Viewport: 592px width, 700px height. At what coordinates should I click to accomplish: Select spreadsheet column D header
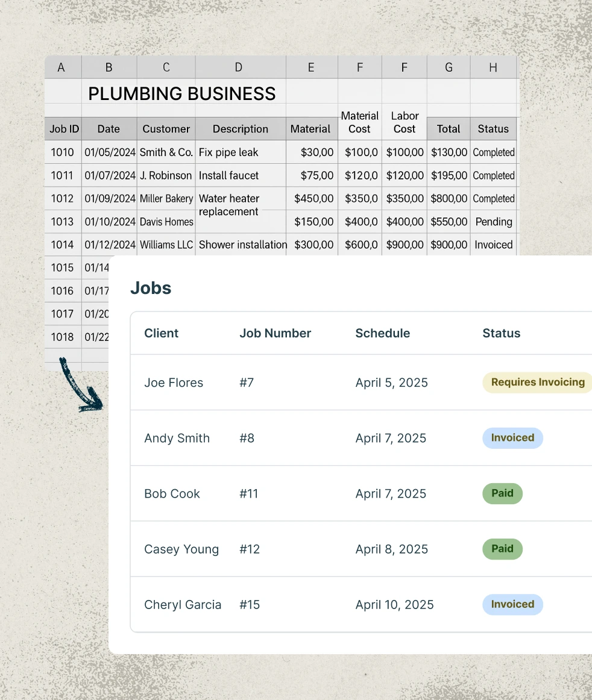(x=239, y=67)
